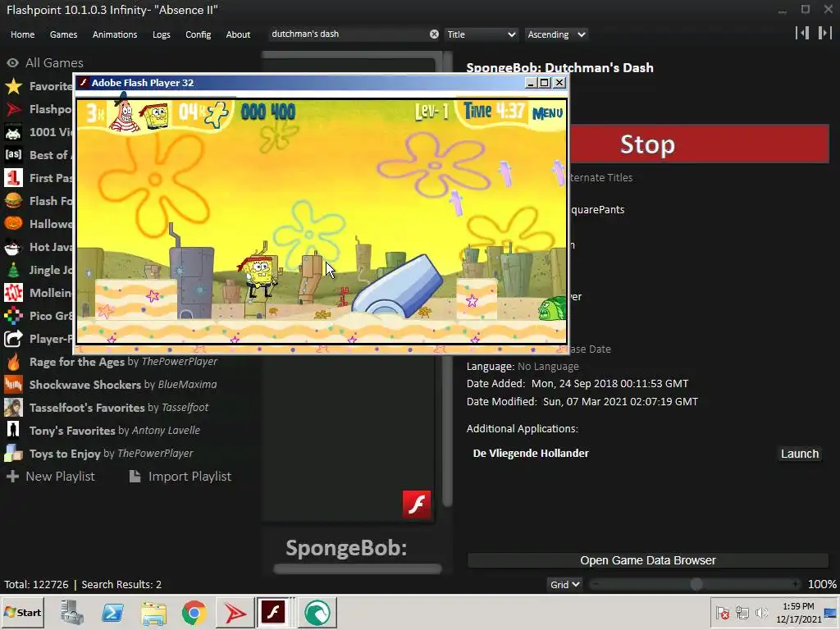Clear the search field with the X icon
Screen dimensions: 840x630
(x=434, y=34)
